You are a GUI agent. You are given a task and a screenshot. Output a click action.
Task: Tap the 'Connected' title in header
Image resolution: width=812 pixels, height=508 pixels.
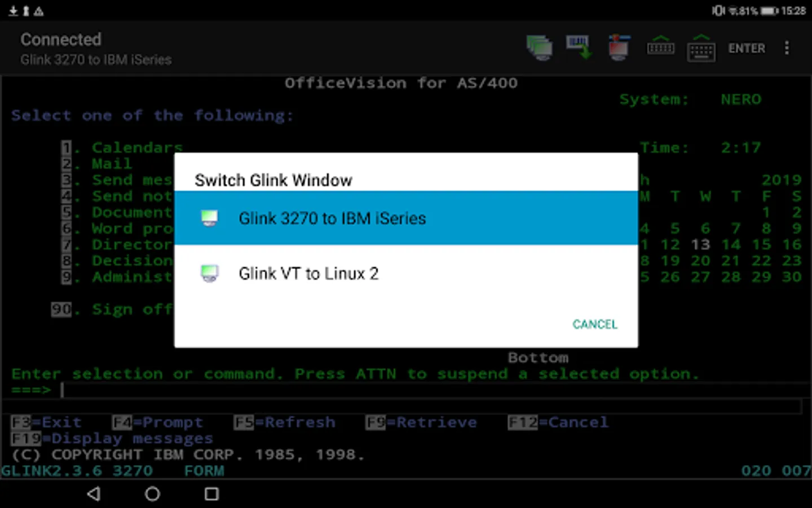coord(61,40)
